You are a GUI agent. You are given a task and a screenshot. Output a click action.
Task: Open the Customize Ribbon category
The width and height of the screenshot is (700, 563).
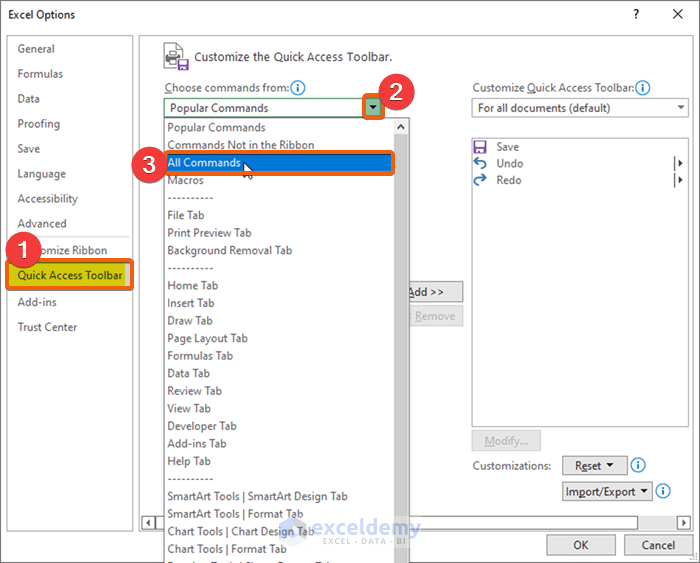[69, 250]
